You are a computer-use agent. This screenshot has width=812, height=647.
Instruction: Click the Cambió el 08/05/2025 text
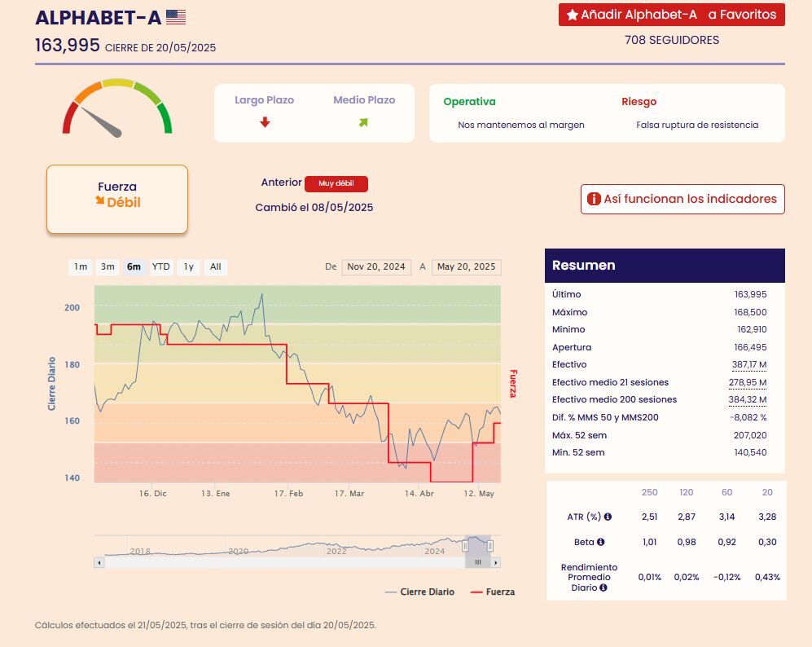pyautogui.click(x=314, y=207)
